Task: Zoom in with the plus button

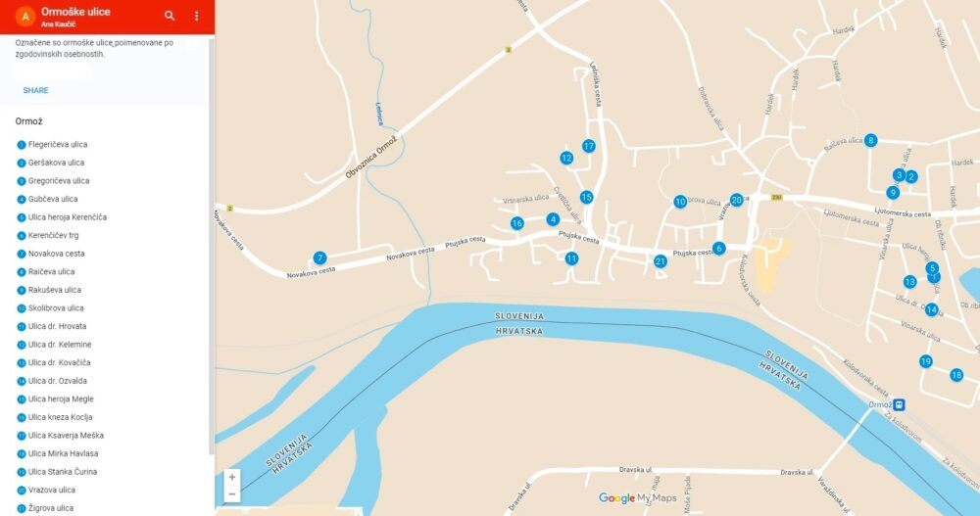Action: tap(232, 477)
